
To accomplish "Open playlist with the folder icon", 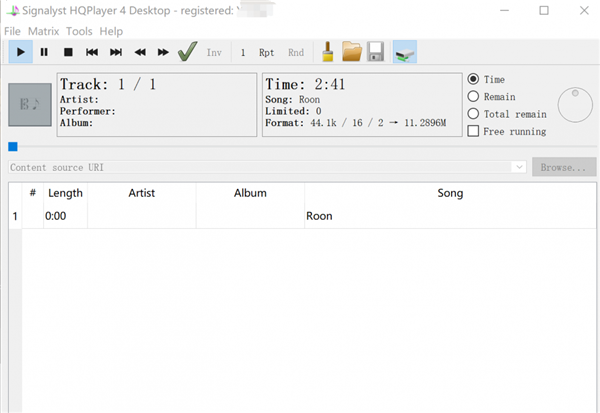I will point(352,52).
